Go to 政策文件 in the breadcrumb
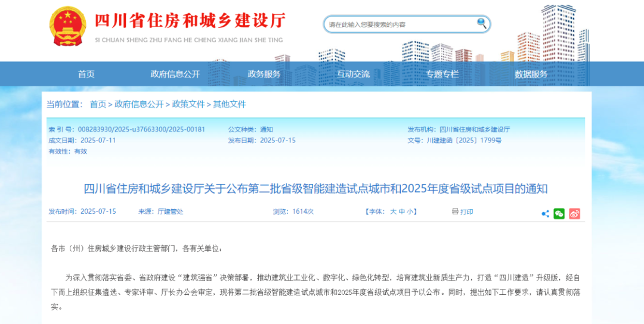This screenshot has height=324, width=644. 188,104
